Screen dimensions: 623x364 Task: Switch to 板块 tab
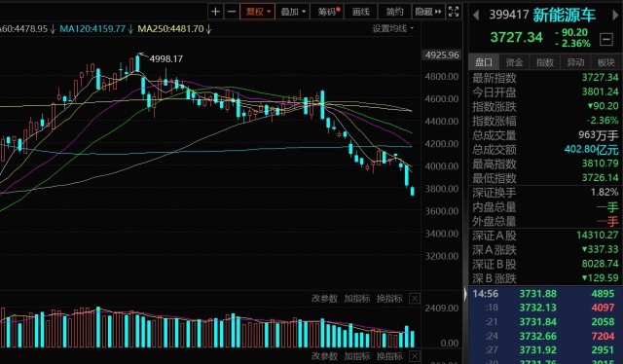[605, 62]
